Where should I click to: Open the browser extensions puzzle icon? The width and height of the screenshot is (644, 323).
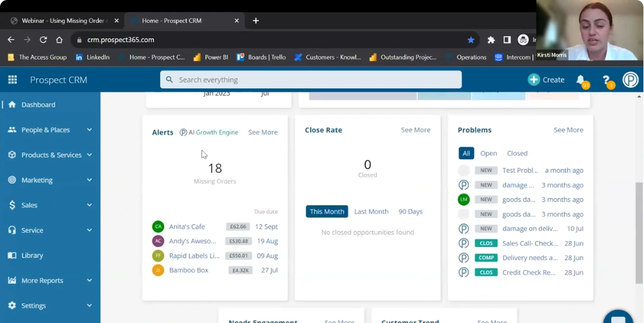click(x=491, y=40)
